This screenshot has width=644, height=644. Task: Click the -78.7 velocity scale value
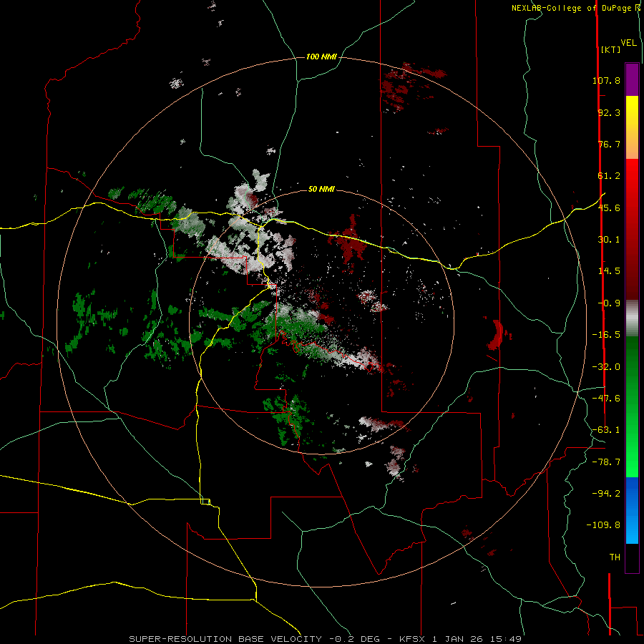click(606, 462)
